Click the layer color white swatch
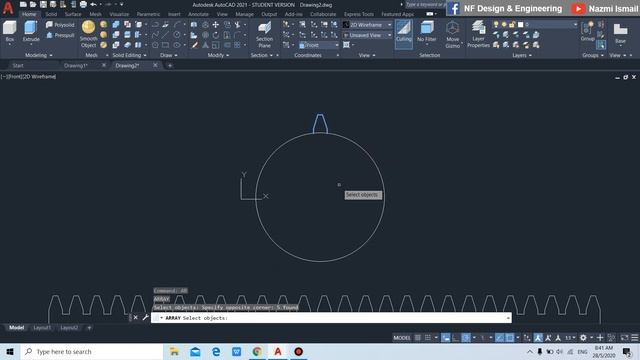 520,25
